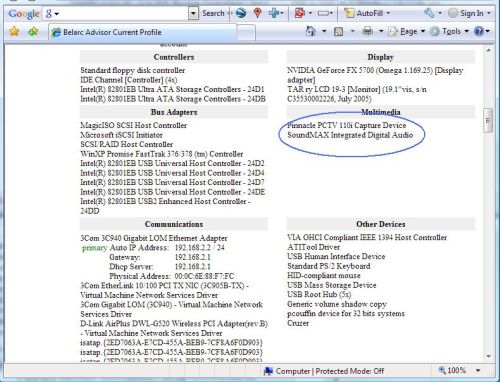The width and height of the screenshot is (500, 382).
Task: Open the Help question mark menu
Action: pyautogui.click(x=482, y=32)
